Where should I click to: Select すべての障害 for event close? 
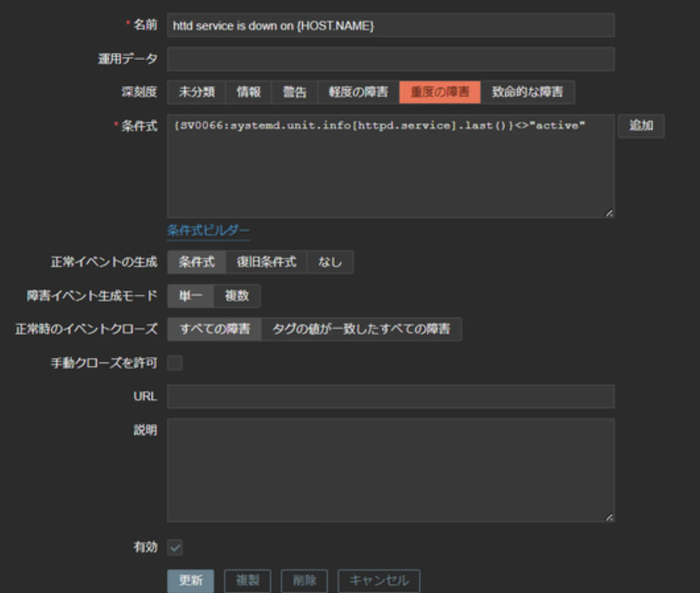point(214,329)
